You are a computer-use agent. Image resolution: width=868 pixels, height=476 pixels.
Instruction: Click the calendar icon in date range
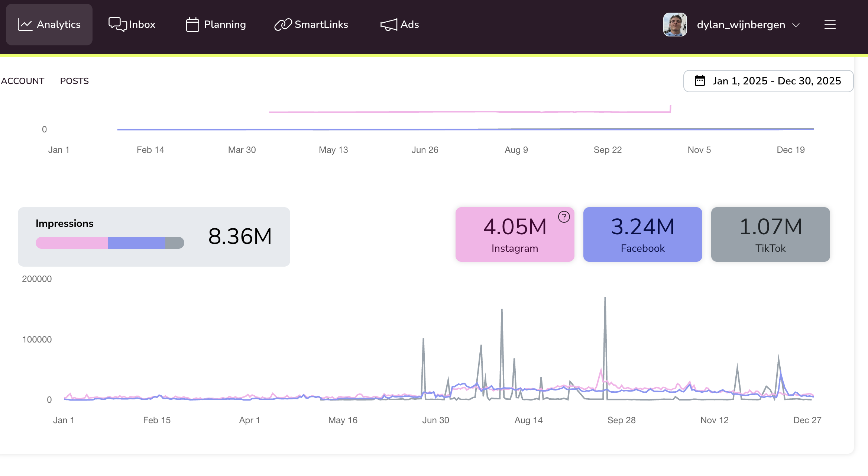coord(700,81)
